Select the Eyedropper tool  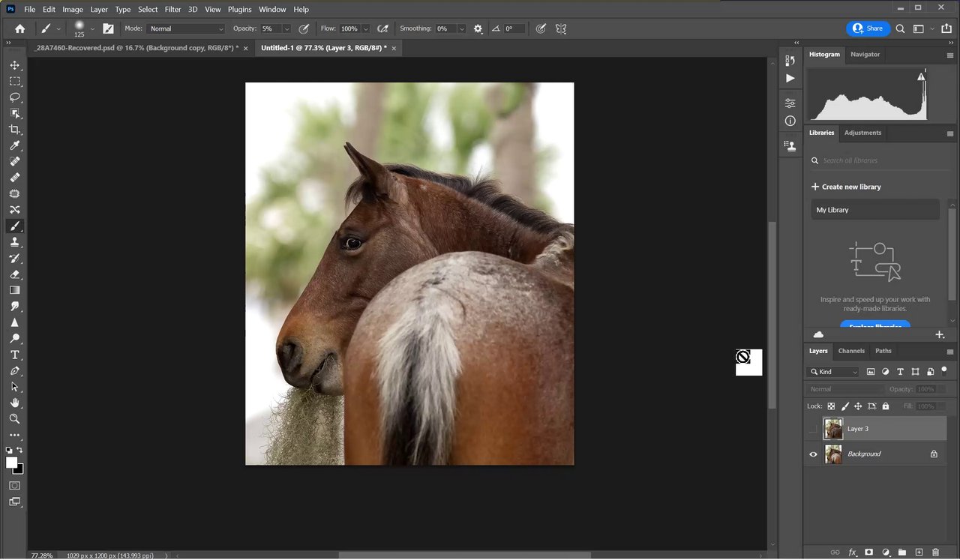tap(14, 145)
